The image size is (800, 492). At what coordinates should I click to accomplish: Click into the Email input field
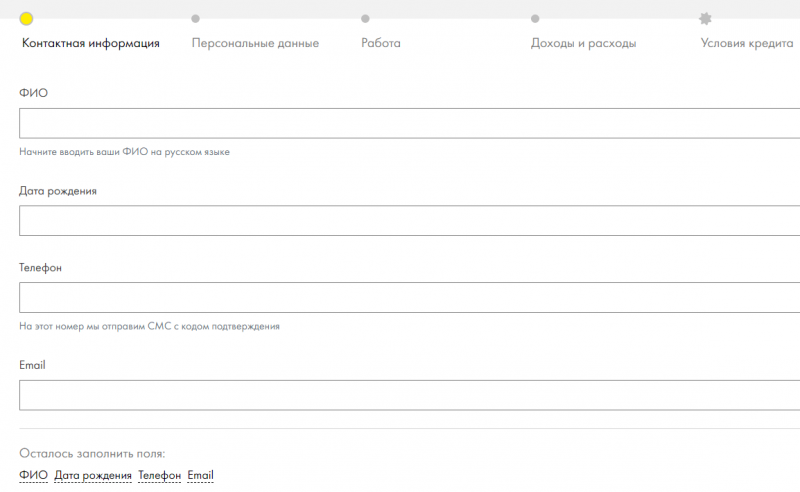point(409,395)
